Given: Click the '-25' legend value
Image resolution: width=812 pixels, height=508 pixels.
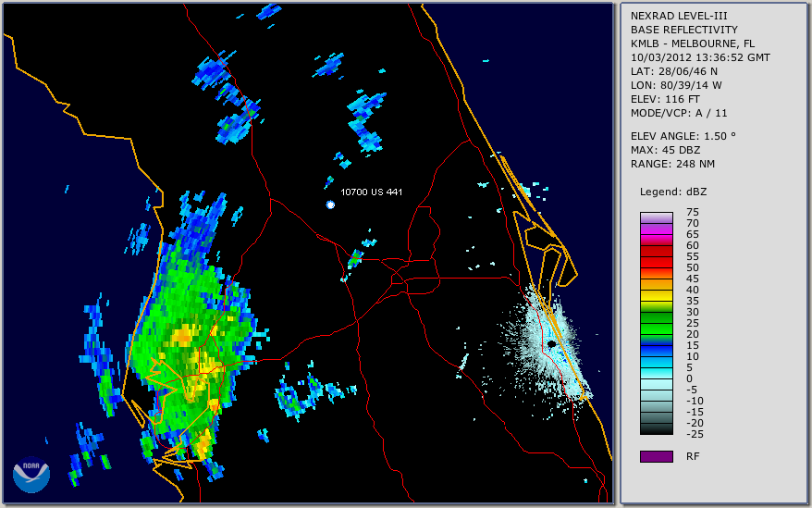Looking at the screenshot, I should [x=695, y=434].
